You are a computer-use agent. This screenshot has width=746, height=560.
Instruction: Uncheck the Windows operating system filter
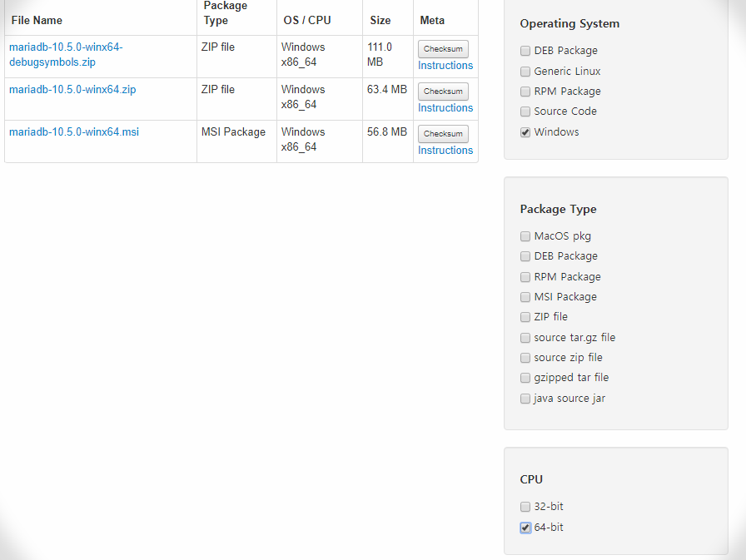pyautogui.click(x=525, y=132)
